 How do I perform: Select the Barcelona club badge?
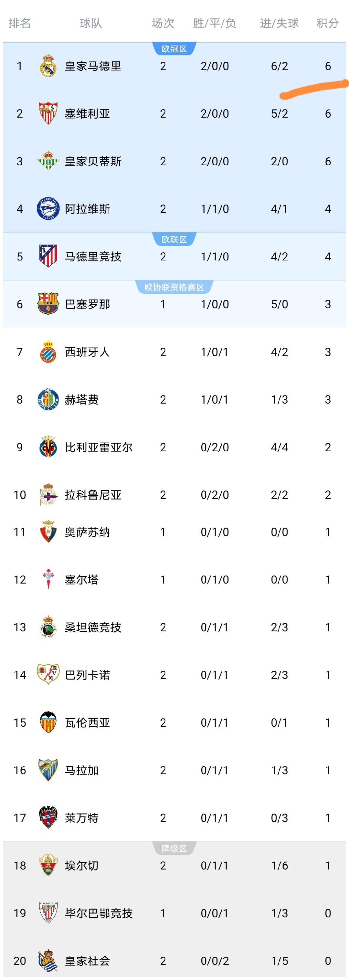point(48,304)
